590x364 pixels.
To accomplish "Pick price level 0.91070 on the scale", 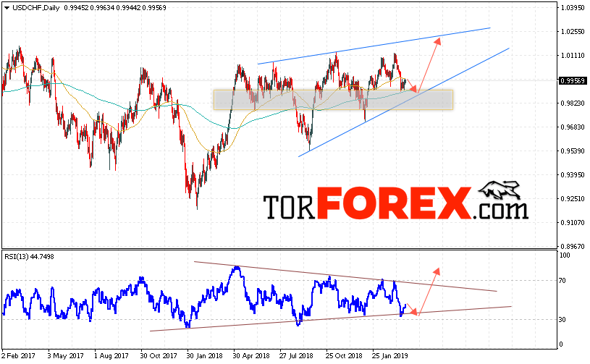I will coord(573,223).
